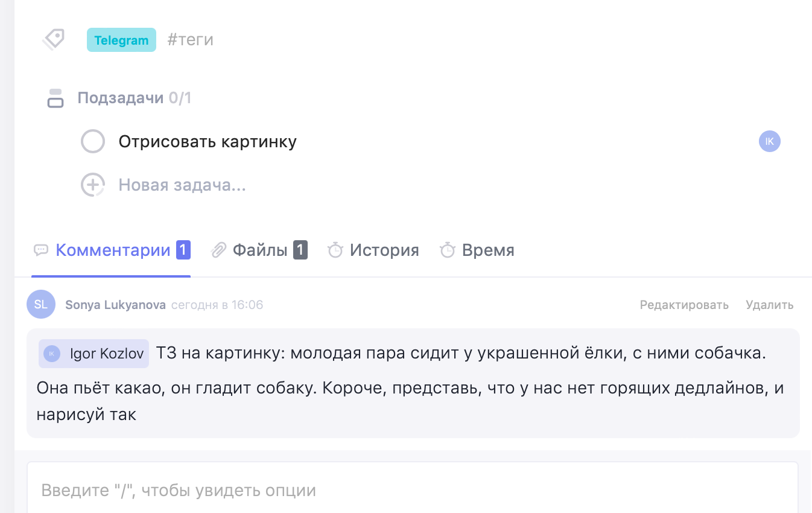Switch to the Комментарии tab
812x513 pixels.
113,250
